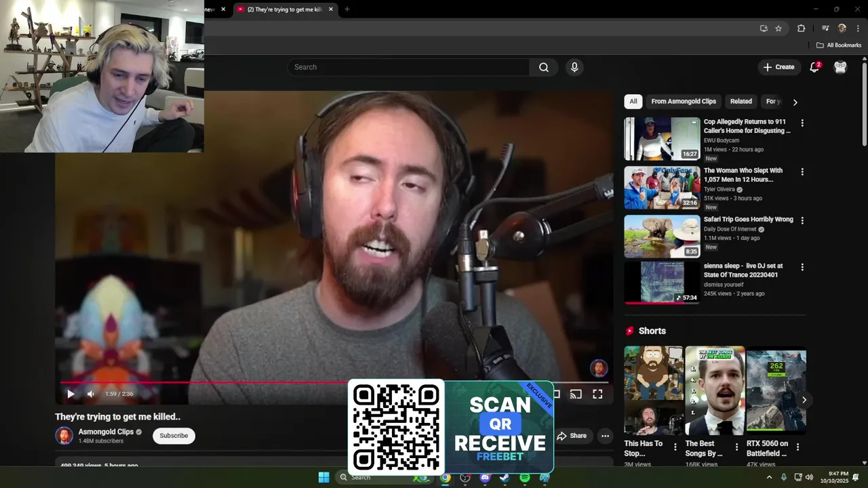Select the Related filter chip
The width and height of the screenshot is (868, 488).
(741, 102)
